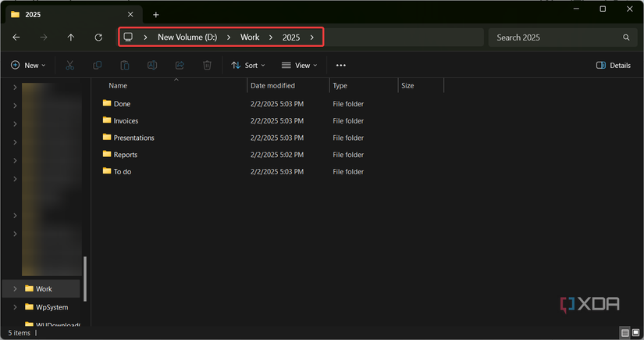Select Work in navigation pane
644x340 pixels.
click(x=44, y=289)
